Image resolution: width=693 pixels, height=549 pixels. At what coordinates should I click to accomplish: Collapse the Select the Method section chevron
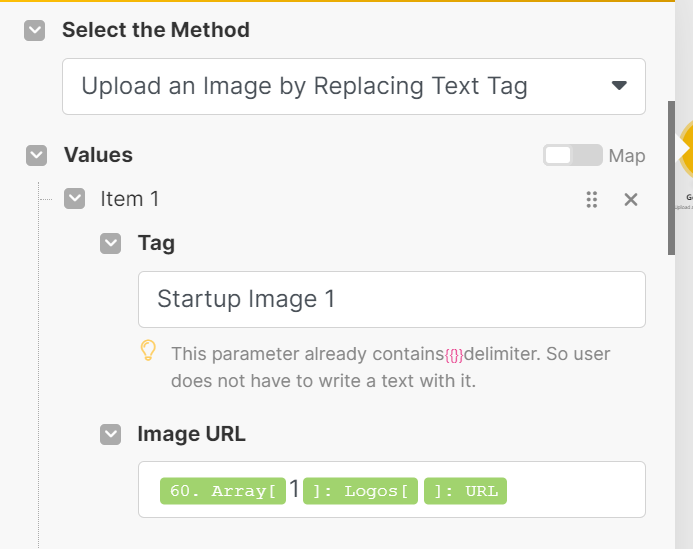pos(35,30)
